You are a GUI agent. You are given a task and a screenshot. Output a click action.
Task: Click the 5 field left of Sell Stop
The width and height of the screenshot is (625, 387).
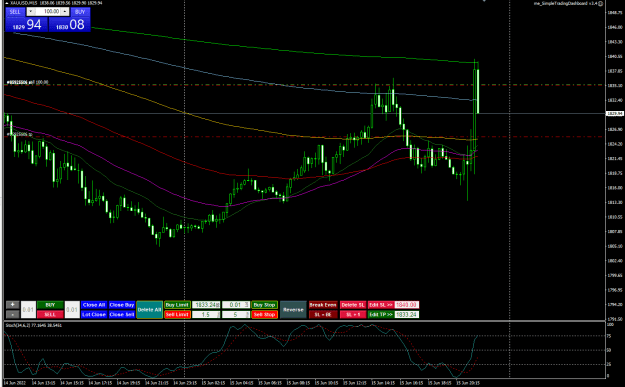coord(236,314)
